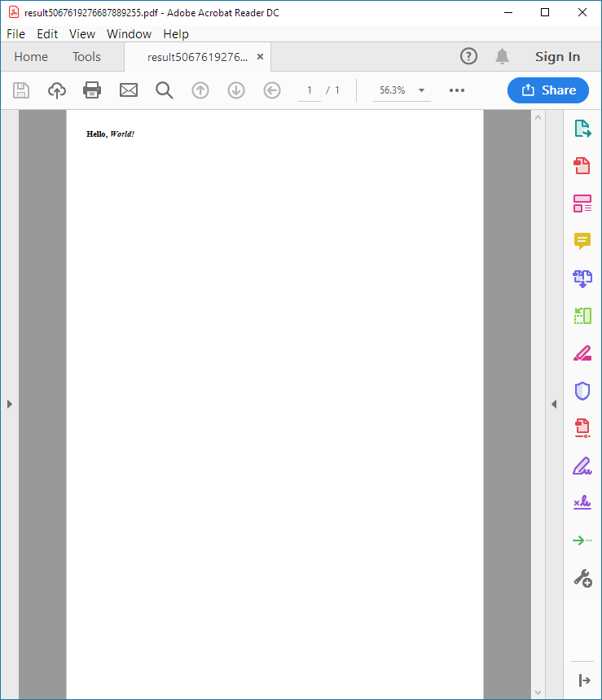602x700 pixels.
Task: Open the Protect shield tool
Action: point(582,392)
